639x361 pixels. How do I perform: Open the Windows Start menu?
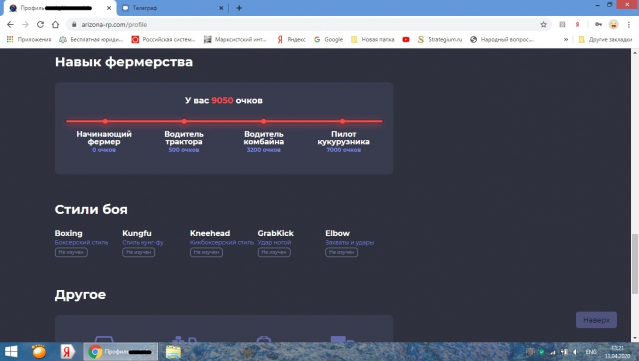pos(11,351)
